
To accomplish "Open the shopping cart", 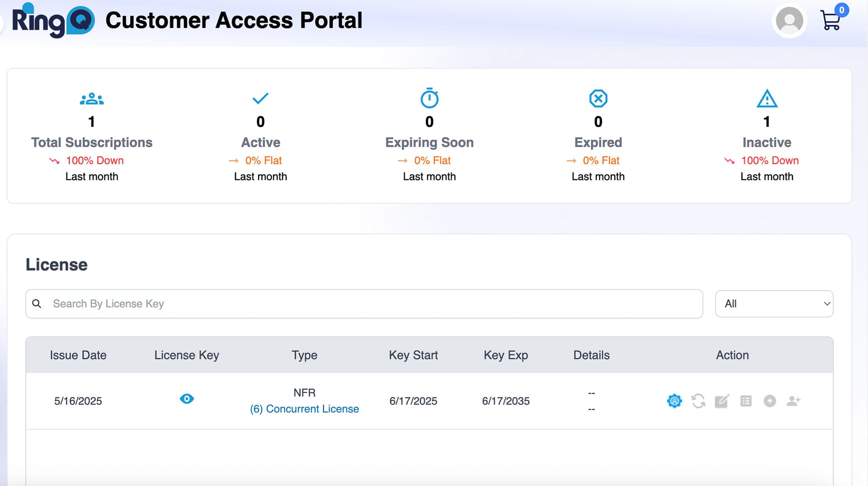I will point(831,20).
